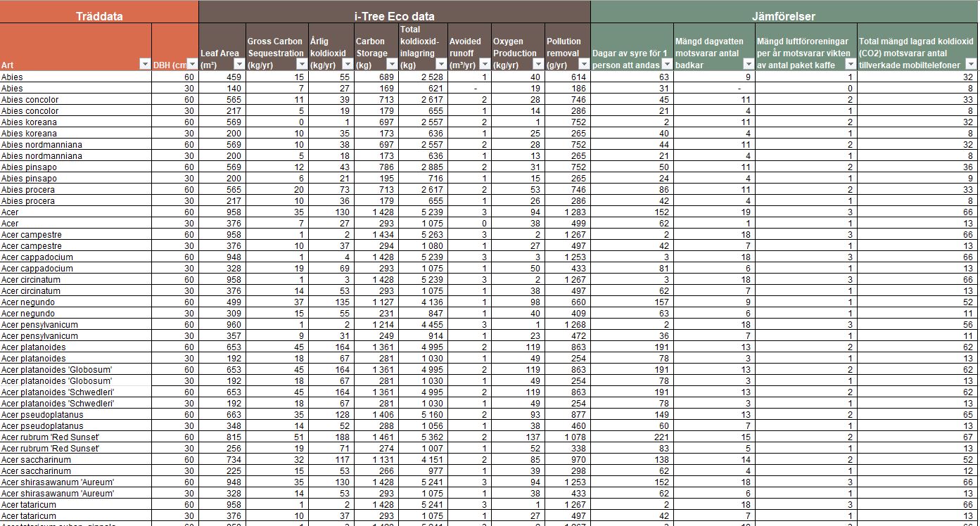Screen dimensions: 980x526
Task: Click the Oxygen Production filter arrow
Action: point(538,65)
